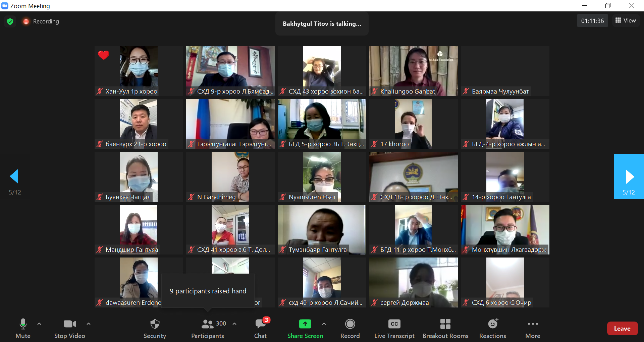Open the Chat panel with unread messages
644x342 pixels.
(260, 328)
